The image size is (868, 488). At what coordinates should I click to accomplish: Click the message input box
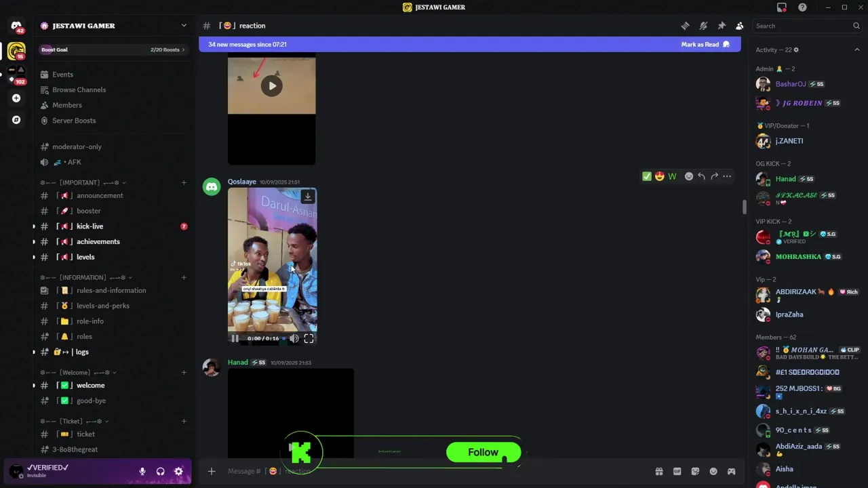[x=434, y=471]
